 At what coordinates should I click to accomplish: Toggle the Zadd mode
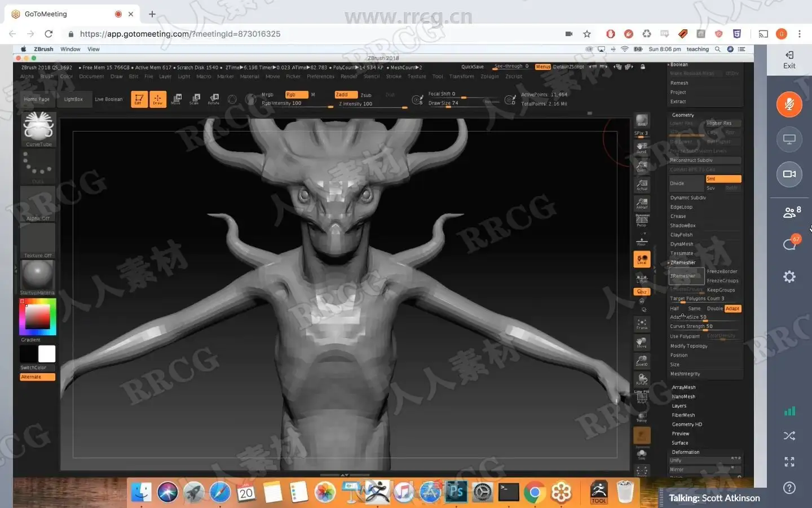point(345,95)
